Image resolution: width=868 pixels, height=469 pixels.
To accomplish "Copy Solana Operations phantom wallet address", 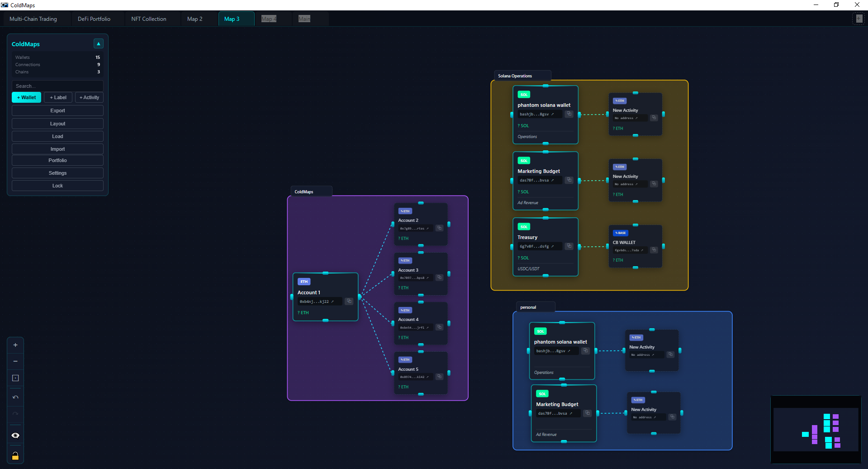I will pos(569,114).
